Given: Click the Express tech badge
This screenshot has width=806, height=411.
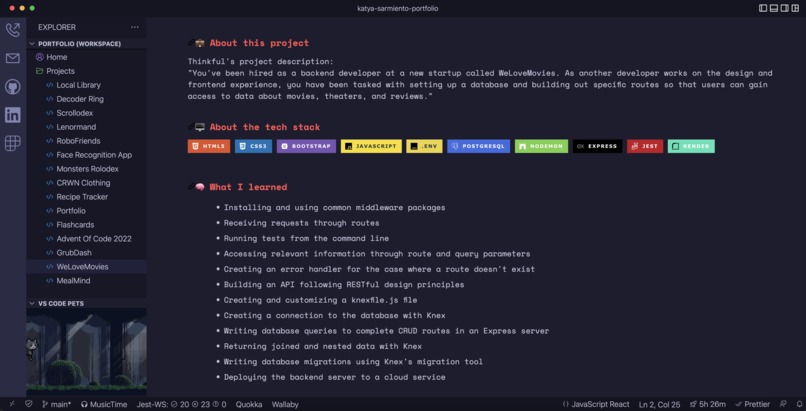Looking at the screenshot, I should 597,146.
